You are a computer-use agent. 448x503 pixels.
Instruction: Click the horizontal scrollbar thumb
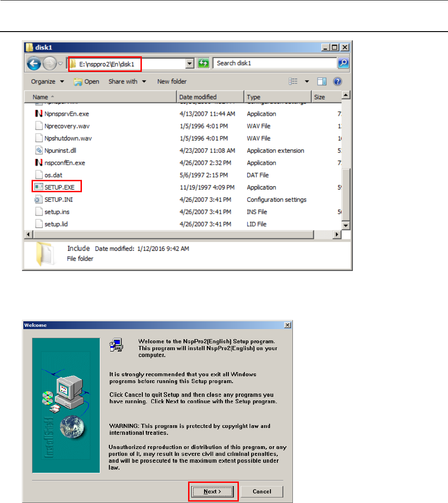point(173,234)
